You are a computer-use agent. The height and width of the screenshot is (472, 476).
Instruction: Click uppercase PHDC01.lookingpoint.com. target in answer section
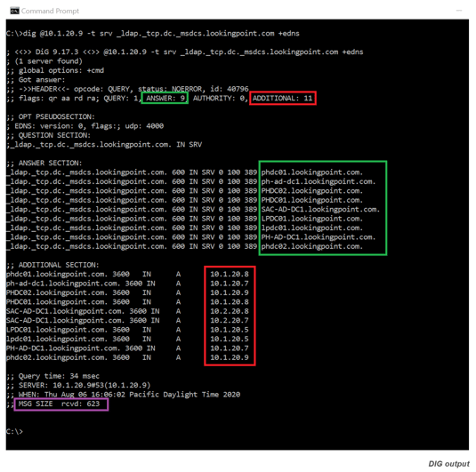tap(312, 200)
